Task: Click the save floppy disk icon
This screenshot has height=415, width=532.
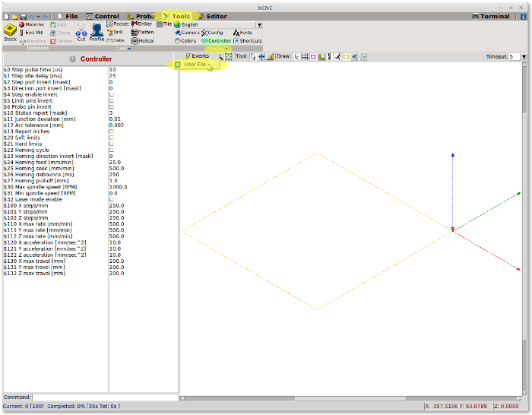Action: point(23,17)
